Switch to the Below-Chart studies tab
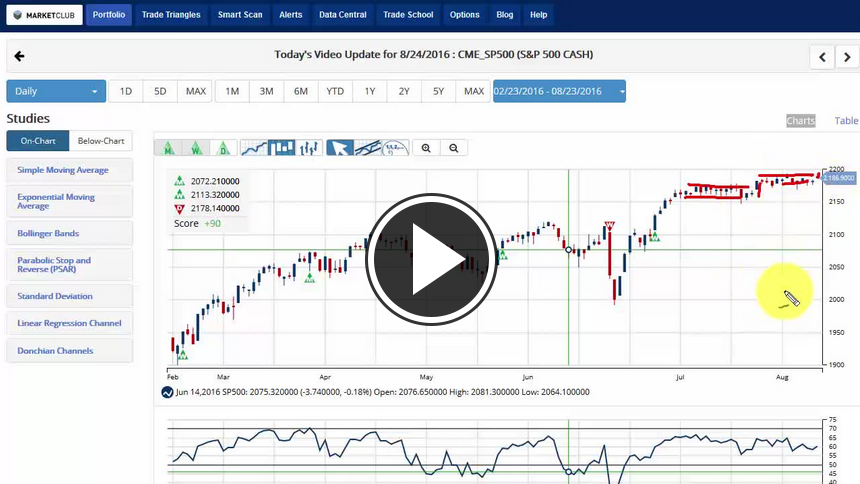Image resolution: width=860 pixels, height=484 pixels. coord(100,141)
